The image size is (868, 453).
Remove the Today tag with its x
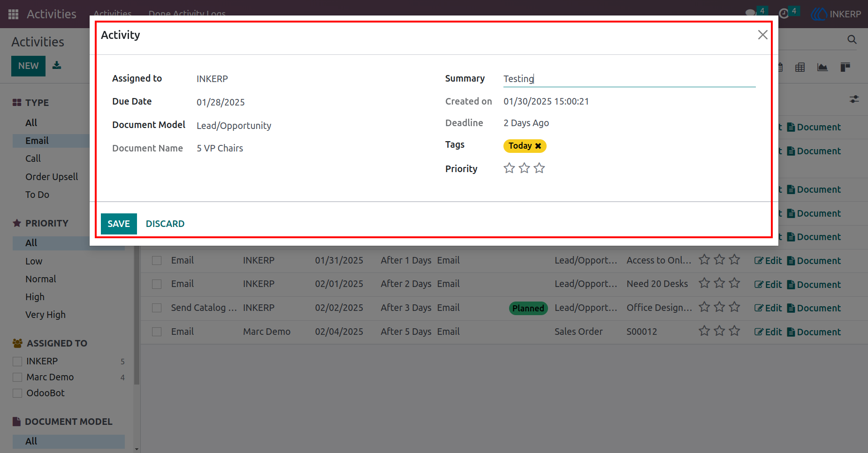(x=538, y=146)
